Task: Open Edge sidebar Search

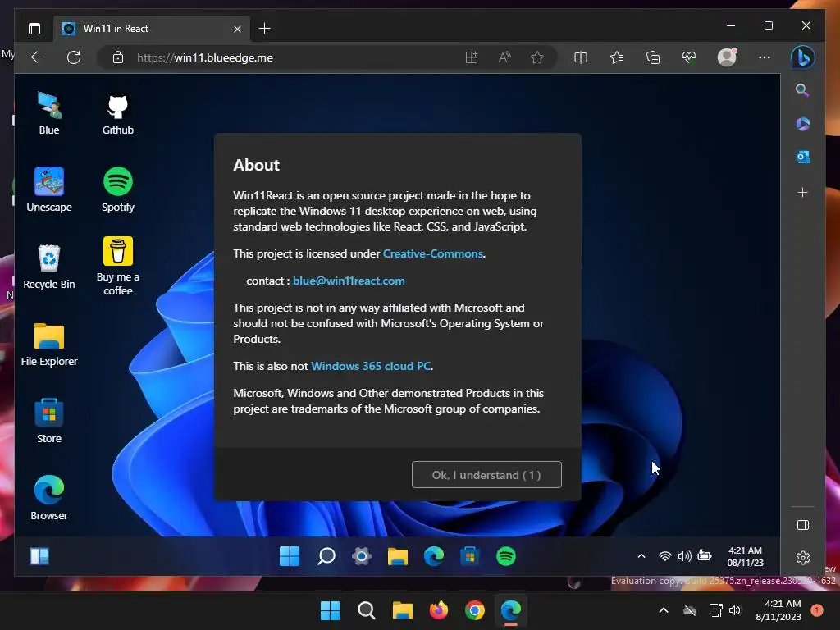Action: (802, 90)
